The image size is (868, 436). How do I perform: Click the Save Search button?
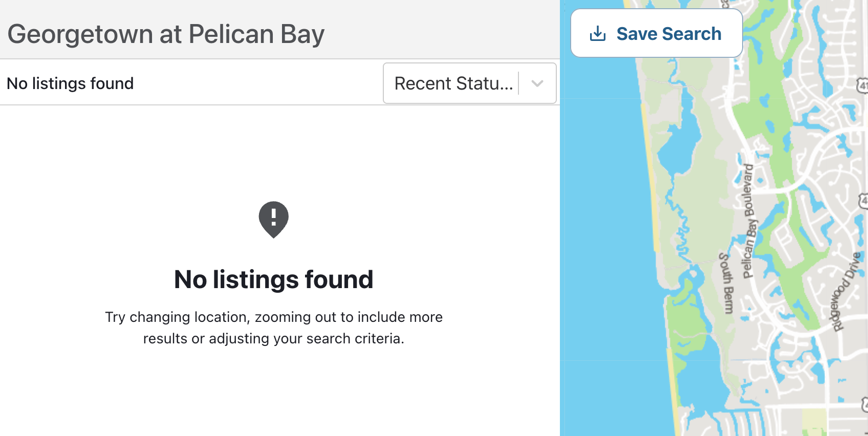click(656, 33)
